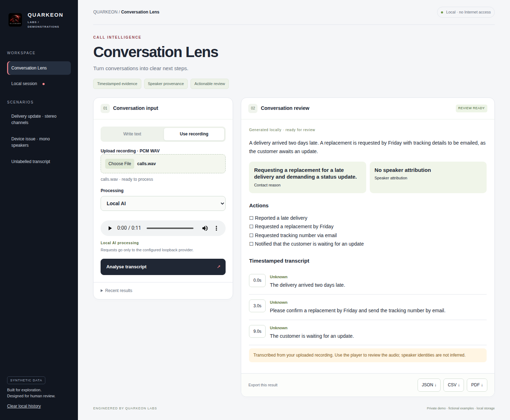The image size is (510, 420).
Task: Open the Processing dropdown set to Local AI
Action: tap(163, 203)
